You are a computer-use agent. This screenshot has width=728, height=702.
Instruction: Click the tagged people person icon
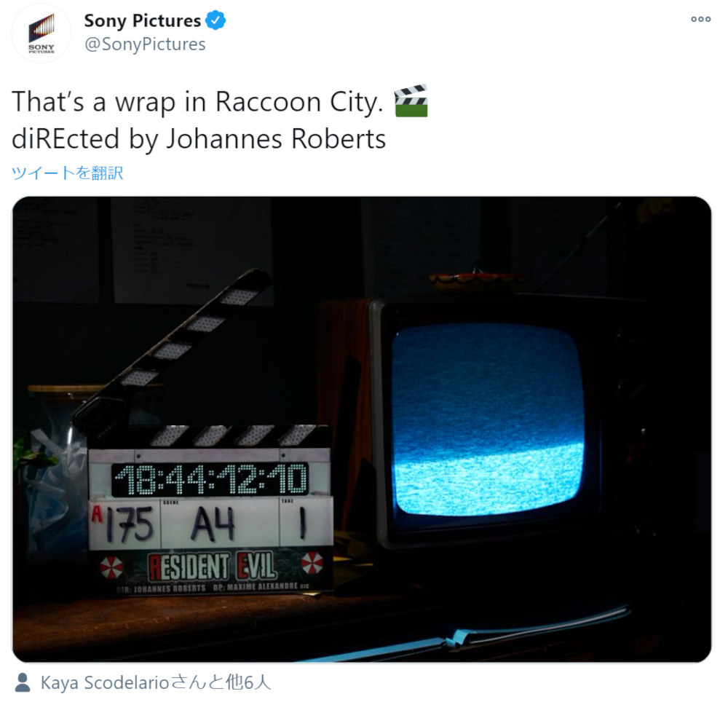(x=23, y=682)
